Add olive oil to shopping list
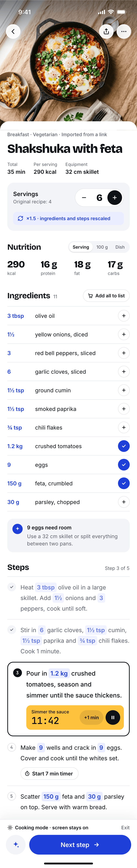 [124, 316]
